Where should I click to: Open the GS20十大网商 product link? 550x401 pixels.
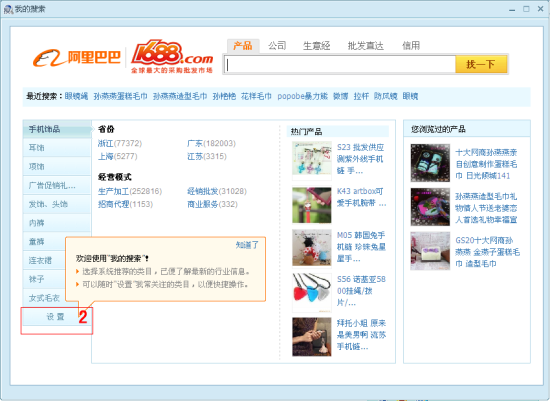488,252
